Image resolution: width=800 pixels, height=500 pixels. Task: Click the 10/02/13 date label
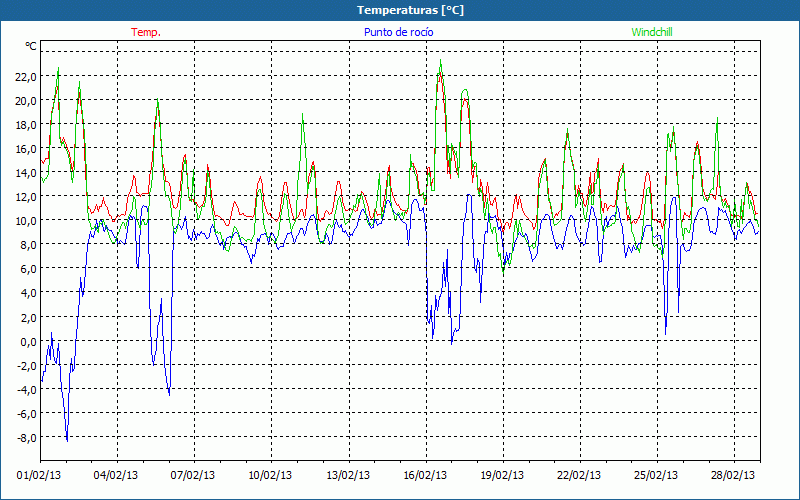(270, 475)
